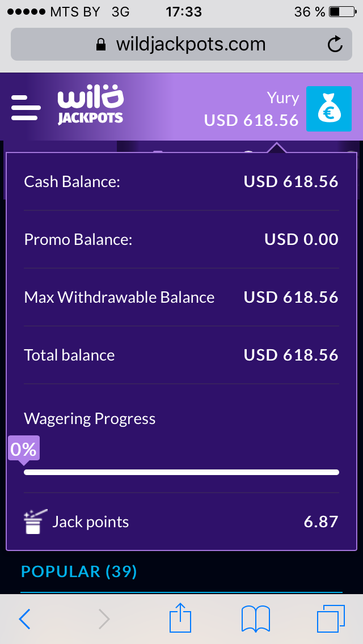The image size is (363, 644).
Task: Show Safari open tabs icon
Action: [x=331, y=618]
